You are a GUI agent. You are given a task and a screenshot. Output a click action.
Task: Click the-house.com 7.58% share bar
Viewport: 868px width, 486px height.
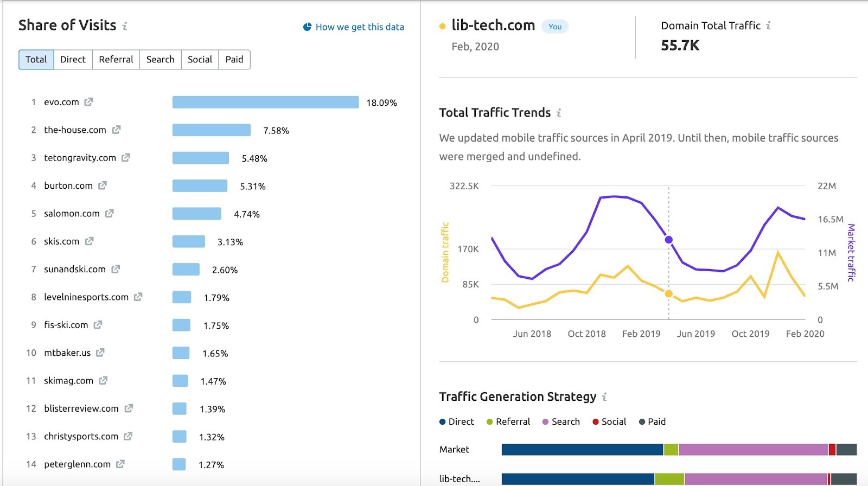pos(212,130)
